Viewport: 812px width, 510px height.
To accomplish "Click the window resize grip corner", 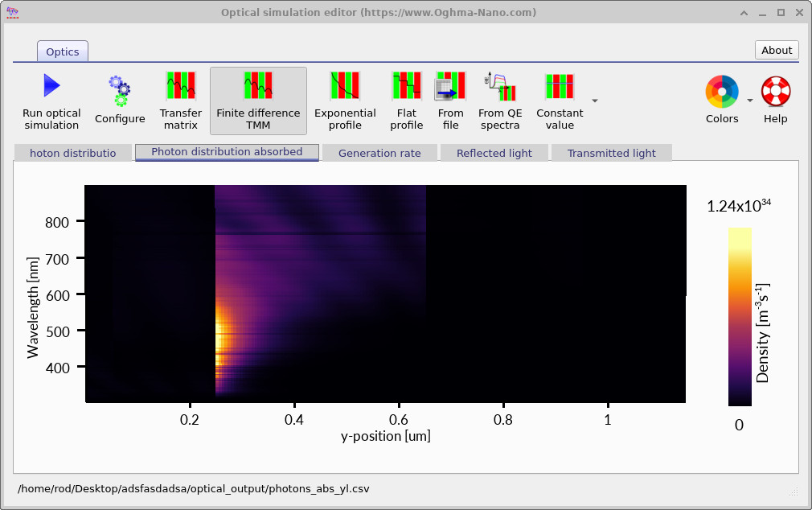I will (x=794, y=491).
